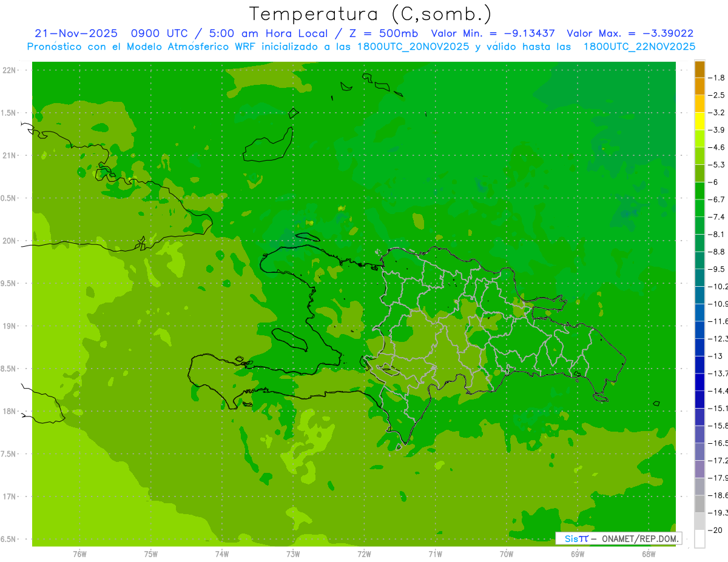Click the "-20" color bar label
This screenshot has width=728, height=562.
click(715, 530)
